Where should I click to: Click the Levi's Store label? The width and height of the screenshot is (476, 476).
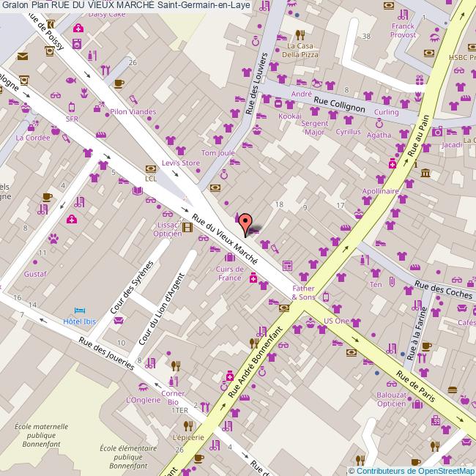[x=180, y=163]
